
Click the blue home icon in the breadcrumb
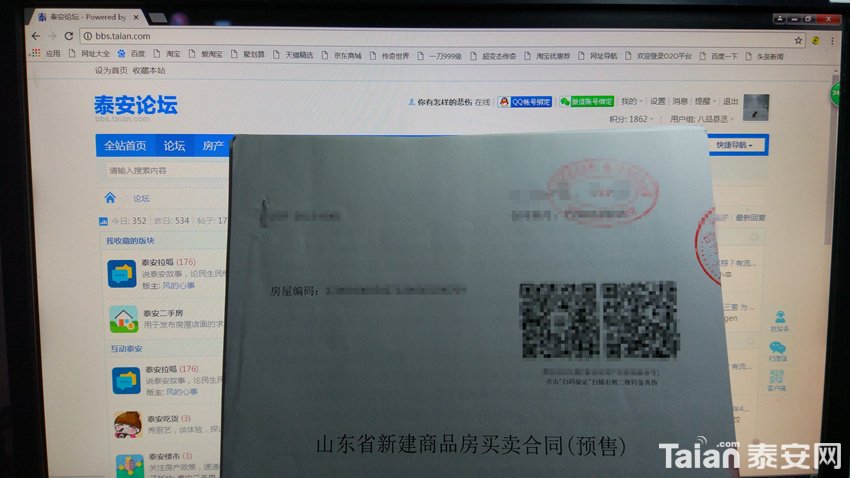110,198
